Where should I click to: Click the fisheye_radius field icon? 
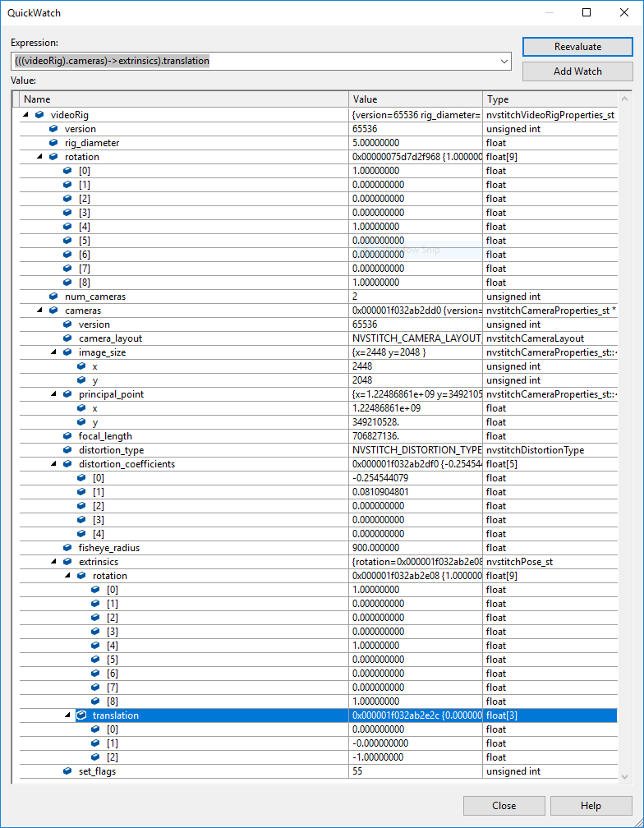[67, 548]
